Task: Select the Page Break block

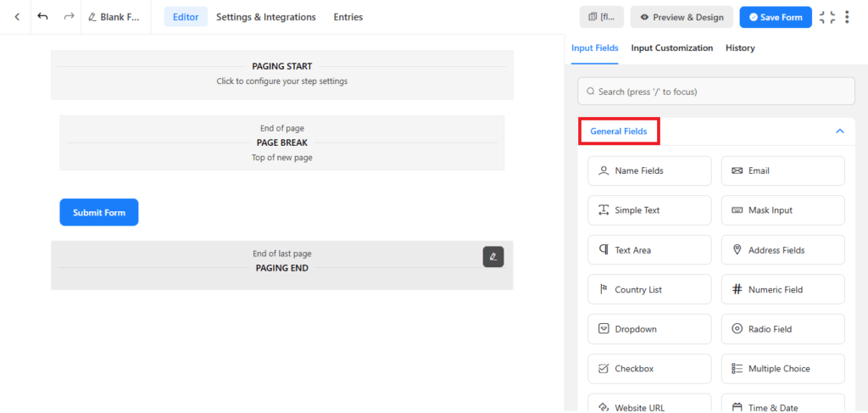Action: point(281,142)
